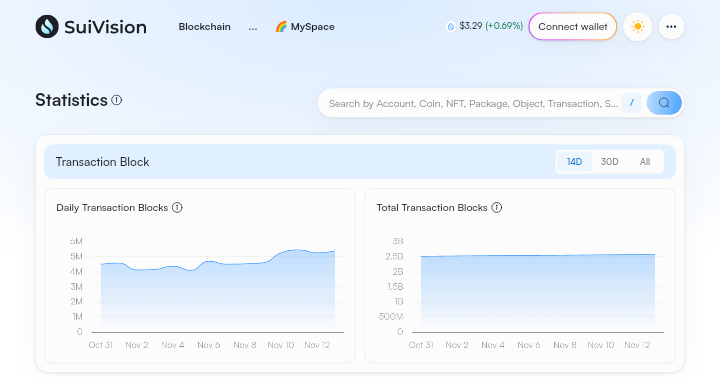720x377 pixels.
Task: Show the Daily Transaction Blocks info
Action: 177,208
